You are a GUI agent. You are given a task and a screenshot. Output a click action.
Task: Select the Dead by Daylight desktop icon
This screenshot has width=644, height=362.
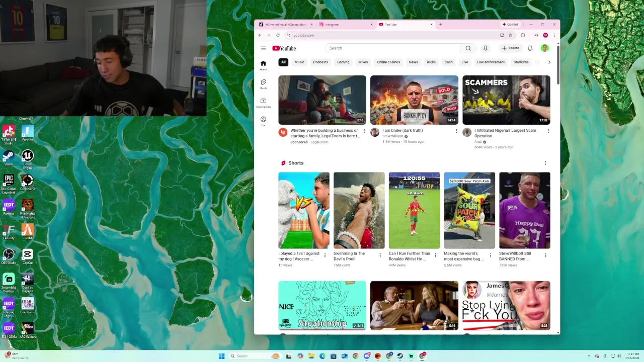coord(28,283)
